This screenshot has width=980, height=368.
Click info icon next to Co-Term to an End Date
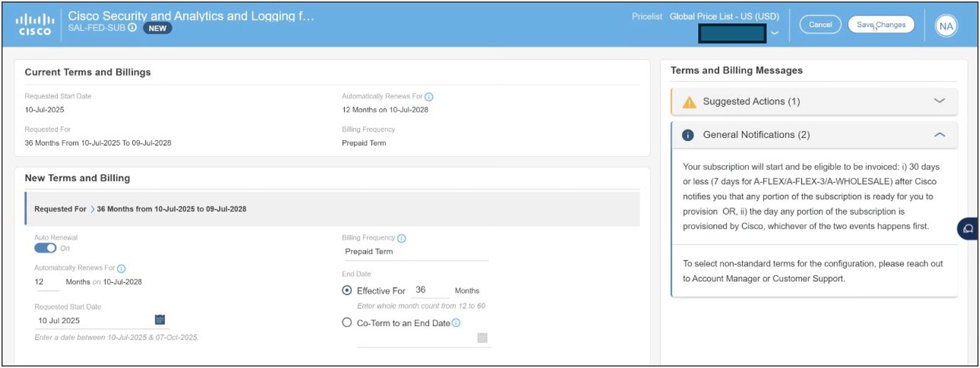pos(456,323)
